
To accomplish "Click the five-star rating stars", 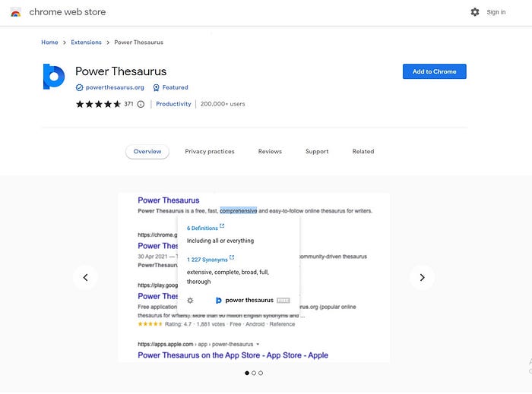I will (98, 104).
